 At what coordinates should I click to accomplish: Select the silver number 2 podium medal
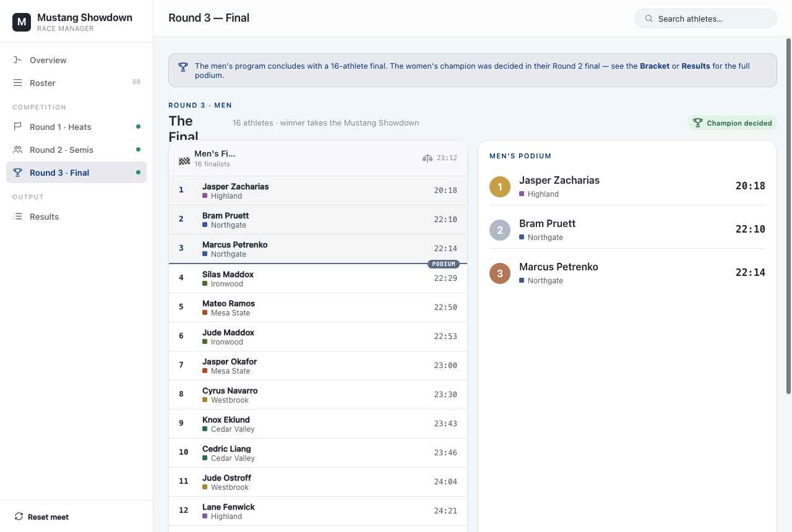pos(500,230)
